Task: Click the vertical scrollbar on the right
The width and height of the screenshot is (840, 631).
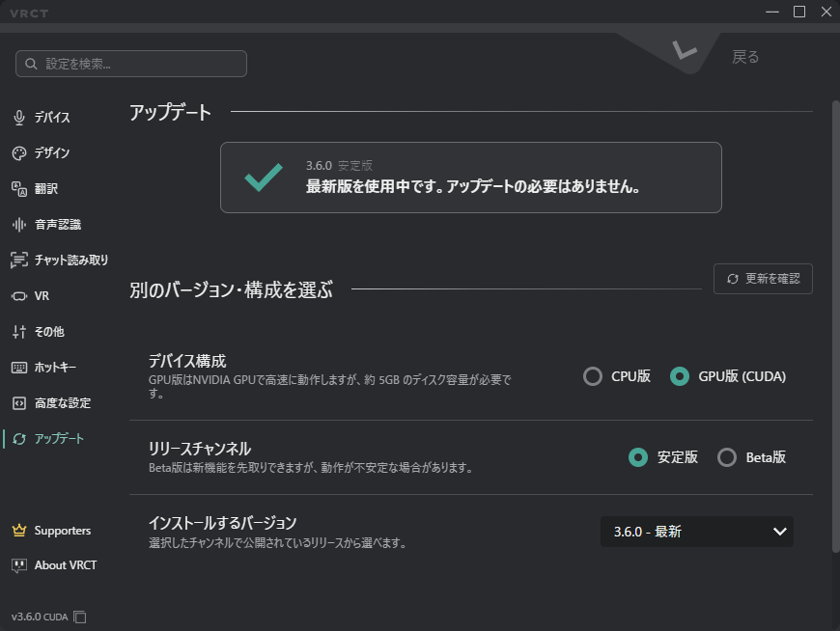Action: (835, 326)
